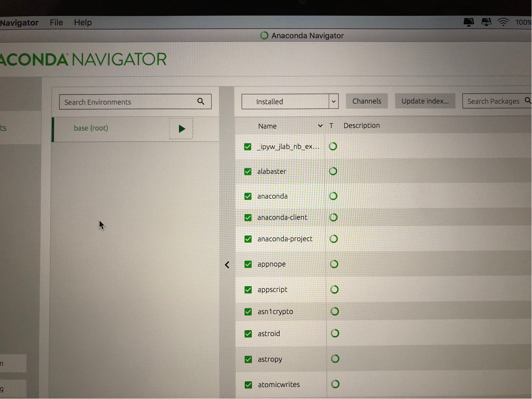Toggle the astroid package checkbox
The image size is (532, 399).
248,334
